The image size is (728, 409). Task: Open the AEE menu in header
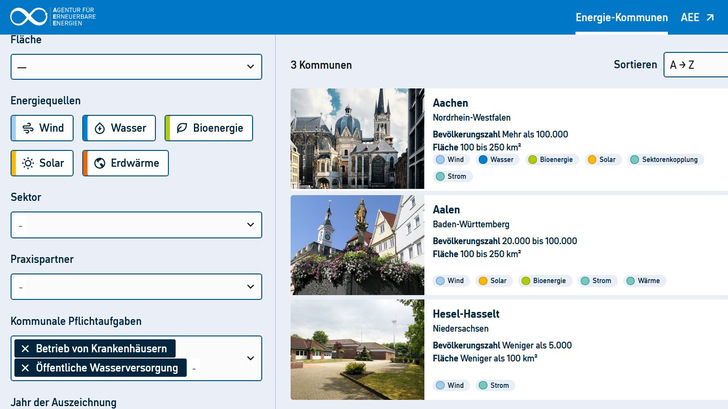pos(697,18)
